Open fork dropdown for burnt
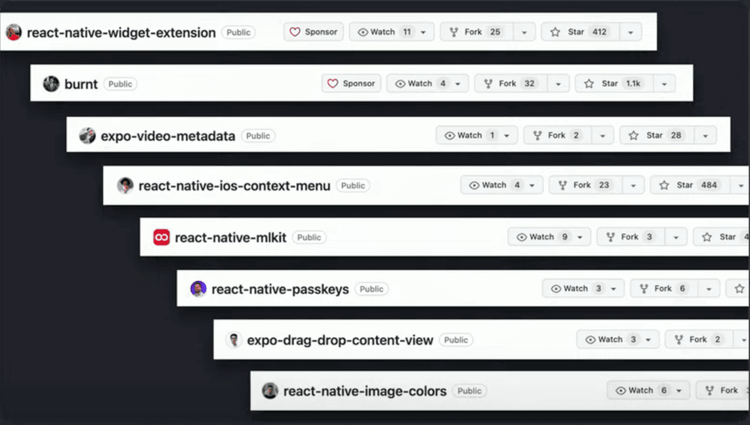 tap(558, 84)
